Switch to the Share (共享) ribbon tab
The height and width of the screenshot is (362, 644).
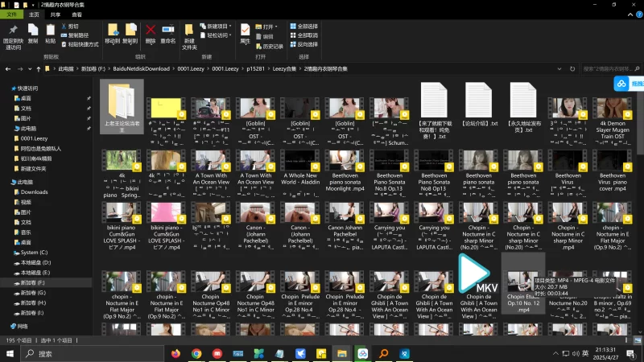[56, 14]
